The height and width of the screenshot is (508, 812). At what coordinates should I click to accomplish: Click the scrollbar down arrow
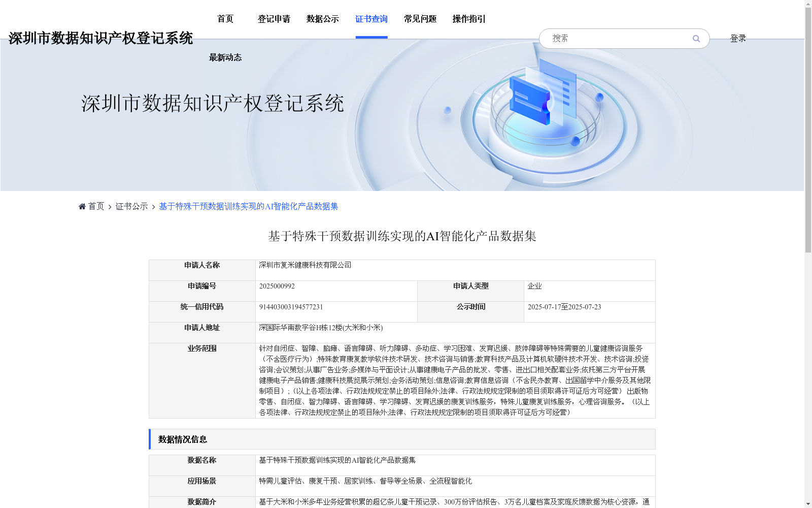pos(808,504)
